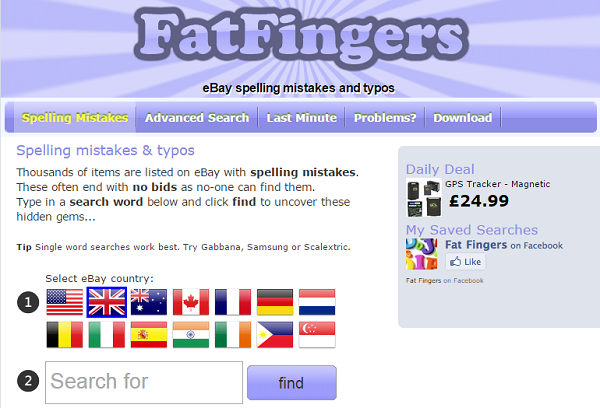Go to the Download tab
This screenshot has height=408, width=600.
click(463, 118)
